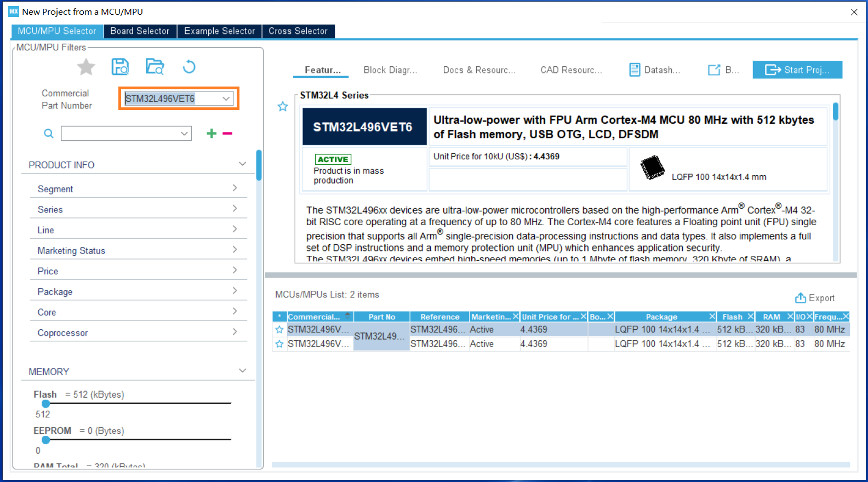Screen dimensions: 868x482
Task: Close Marketing column X
Action: [x=516, y=317]
